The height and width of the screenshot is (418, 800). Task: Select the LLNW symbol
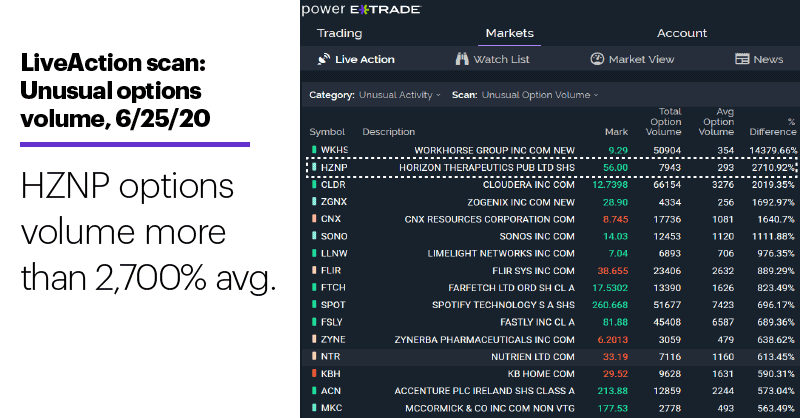pyautogui.click(x=334, y=253)
